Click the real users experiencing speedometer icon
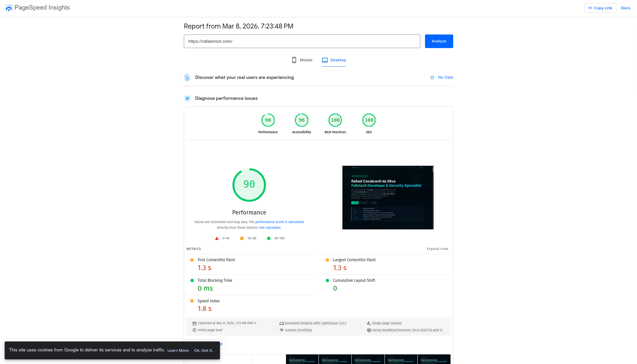 (187, 77)
